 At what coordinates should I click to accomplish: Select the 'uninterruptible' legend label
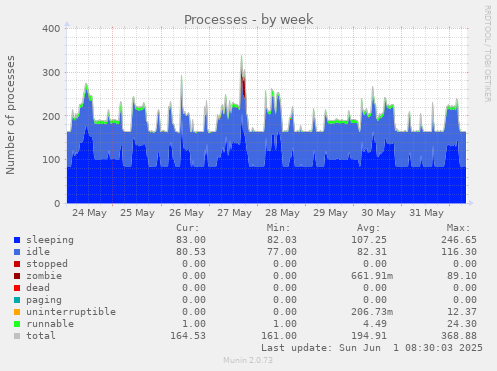[x=71, y=312]
